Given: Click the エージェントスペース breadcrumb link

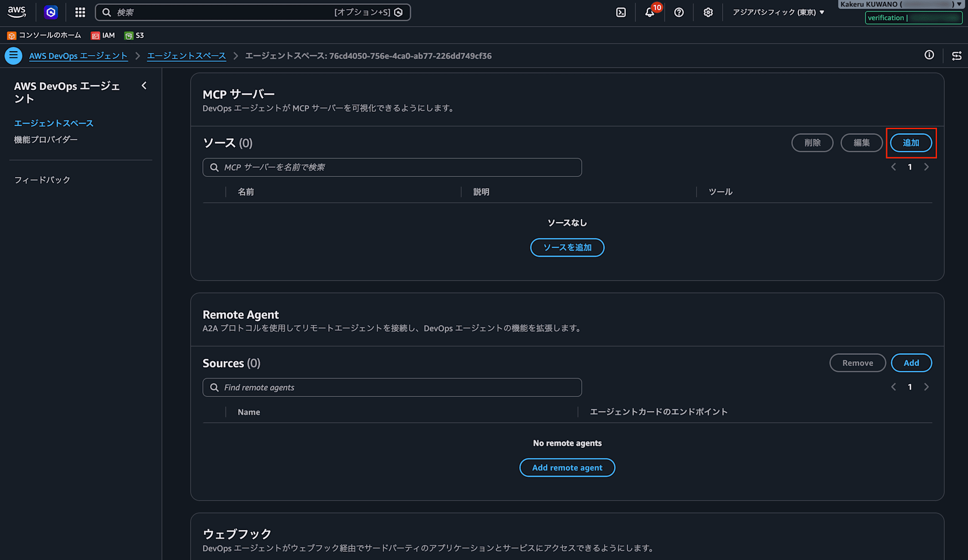Looking at the screenshot, I should pyautogui.click(x=186, y=56).
